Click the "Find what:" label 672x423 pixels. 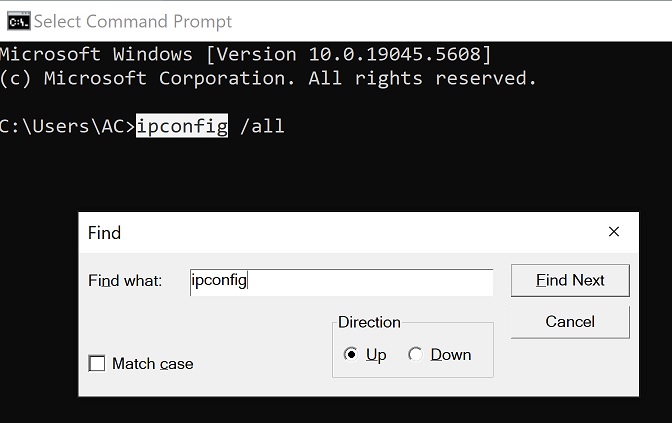[x=125, y=281]
